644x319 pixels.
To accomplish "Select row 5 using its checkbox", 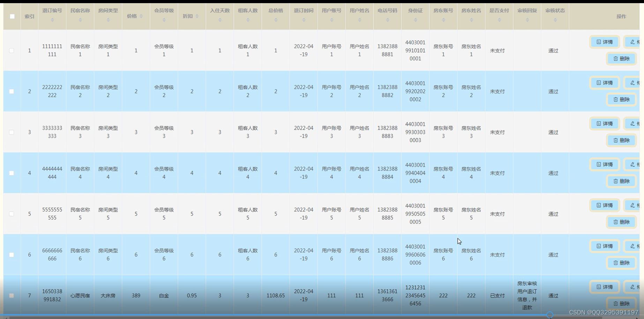I will point(12,214).
